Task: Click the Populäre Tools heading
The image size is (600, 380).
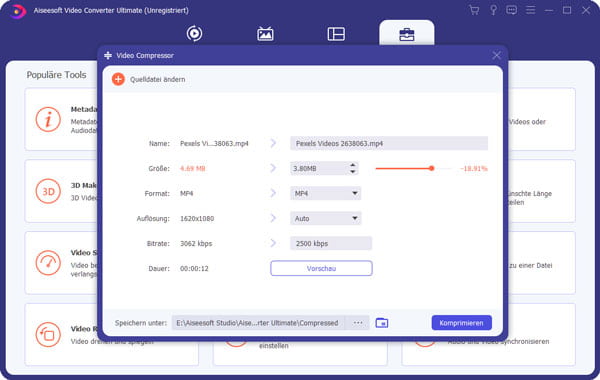Action: click(x=56, y=75)
